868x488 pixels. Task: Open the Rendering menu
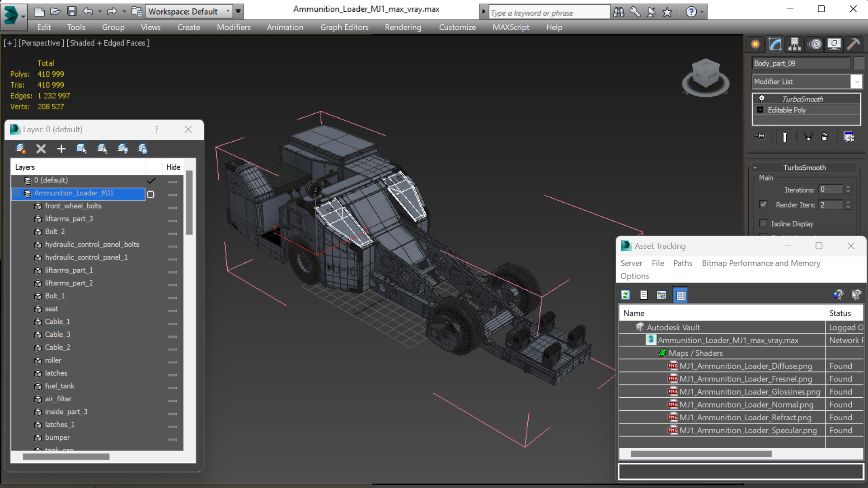[403, 27]
